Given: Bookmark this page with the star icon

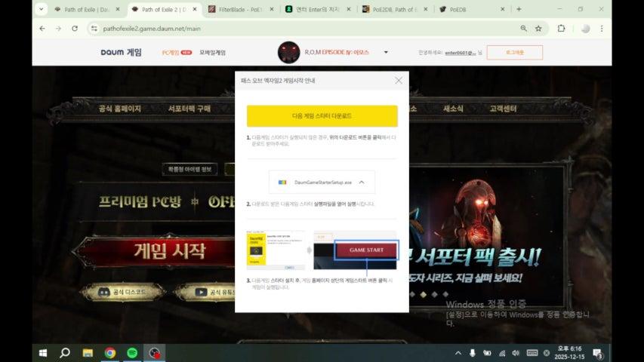Looking at the screenshot, I should click(x=538, y=28).
